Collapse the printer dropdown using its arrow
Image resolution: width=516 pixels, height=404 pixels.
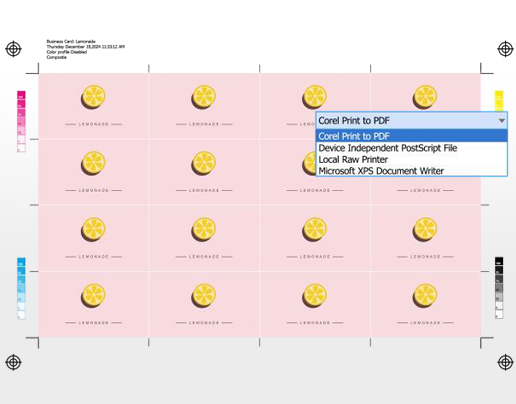point(501,121)
